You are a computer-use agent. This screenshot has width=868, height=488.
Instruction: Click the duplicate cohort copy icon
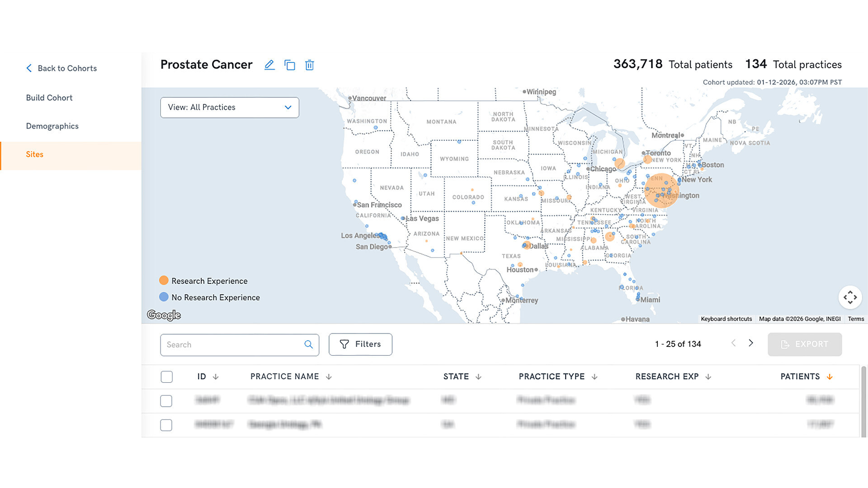tap(289, 65)
